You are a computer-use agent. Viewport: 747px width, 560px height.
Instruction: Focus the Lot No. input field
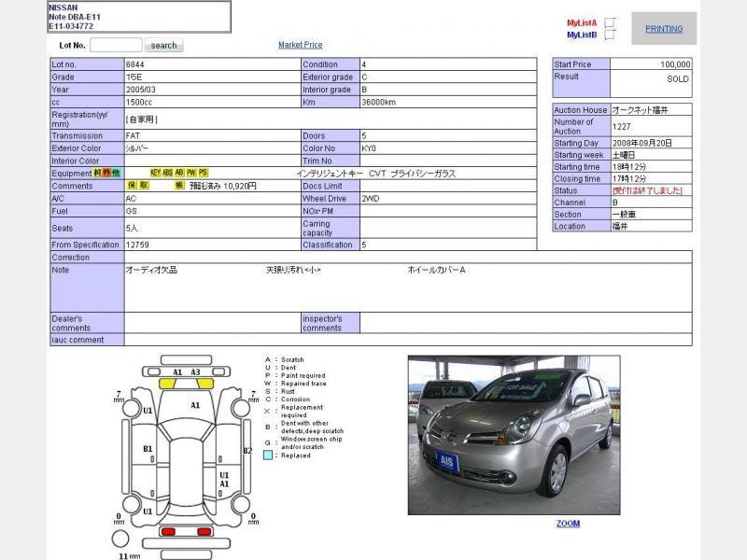(116, 45)
